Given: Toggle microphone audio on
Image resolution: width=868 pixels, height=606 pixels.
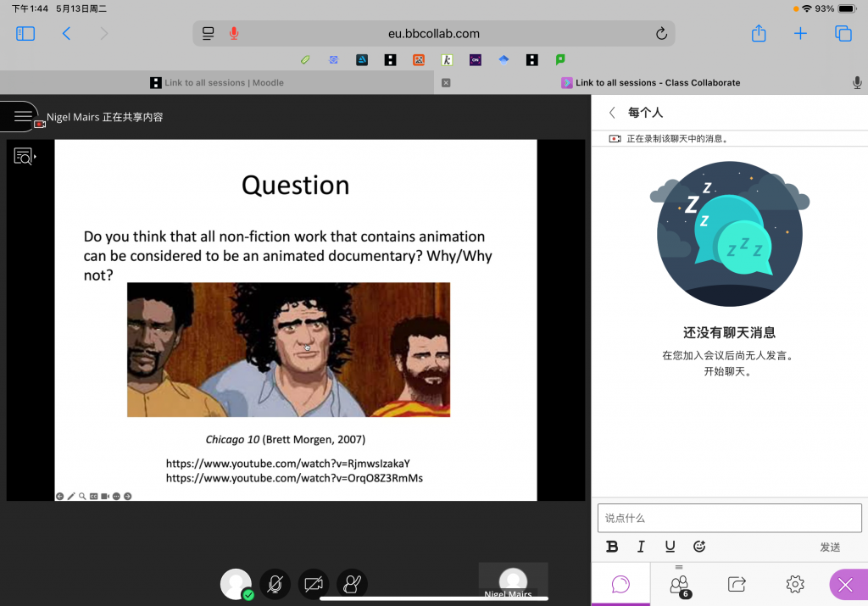Looking at the screenshot, I should [275, 584].
